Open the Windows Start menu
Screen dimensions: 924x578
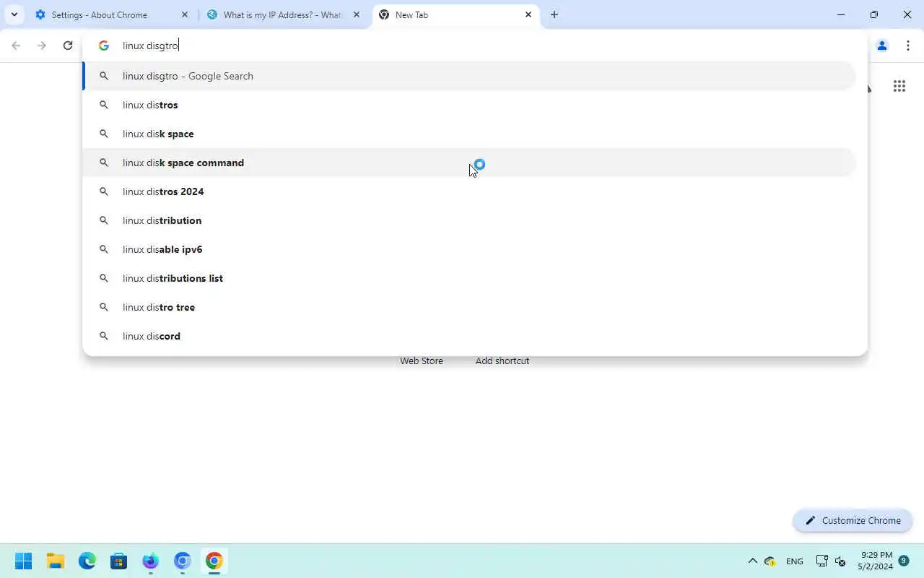click(23, 561)
